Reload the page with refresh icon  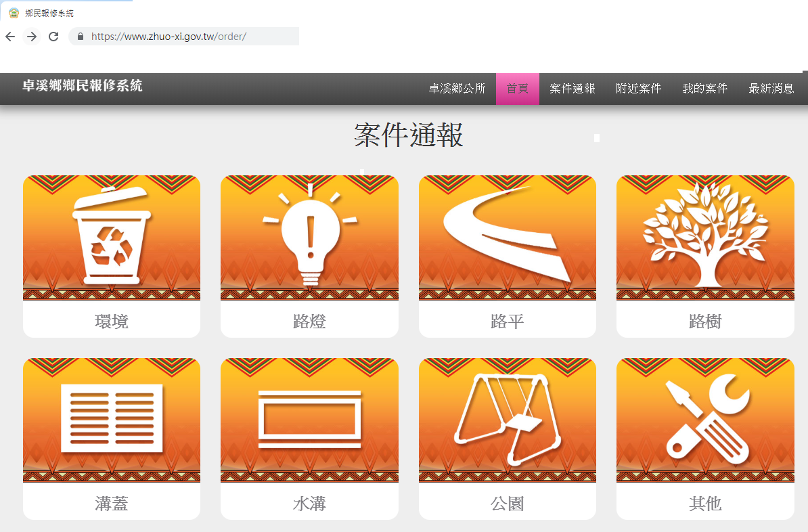(53, 37)
